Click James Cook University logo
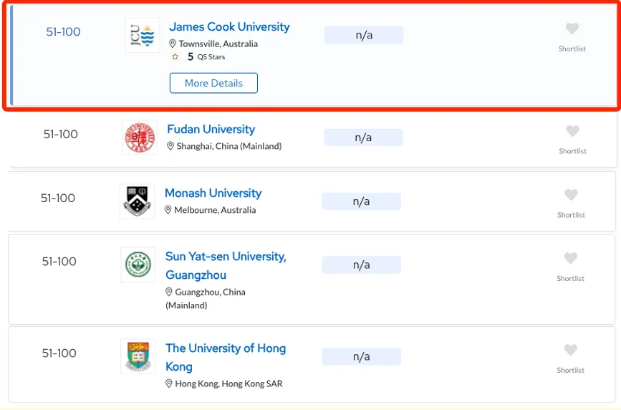This screenshot has height=410, width=621. 142,35
